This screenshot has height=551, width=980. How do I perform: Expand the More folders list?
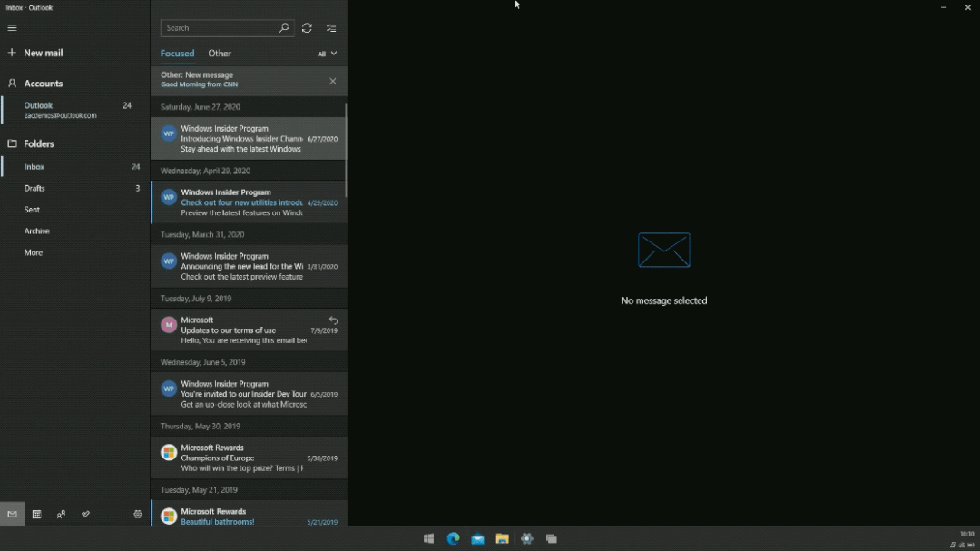click(x=34, y=252)
